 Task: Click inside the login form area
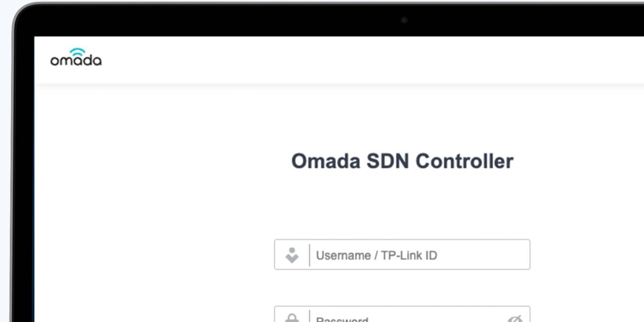click(x=402, y=282)
